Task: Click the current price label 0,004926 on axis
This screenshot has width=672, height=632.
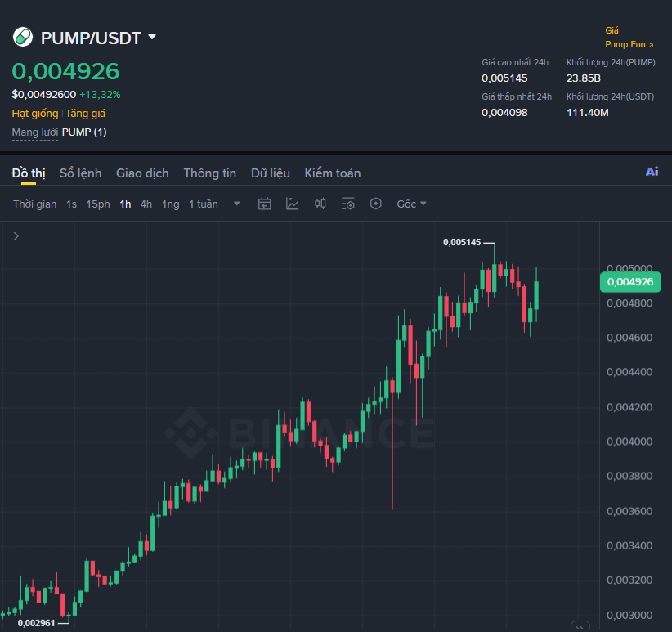Action: tap(630, 282)
